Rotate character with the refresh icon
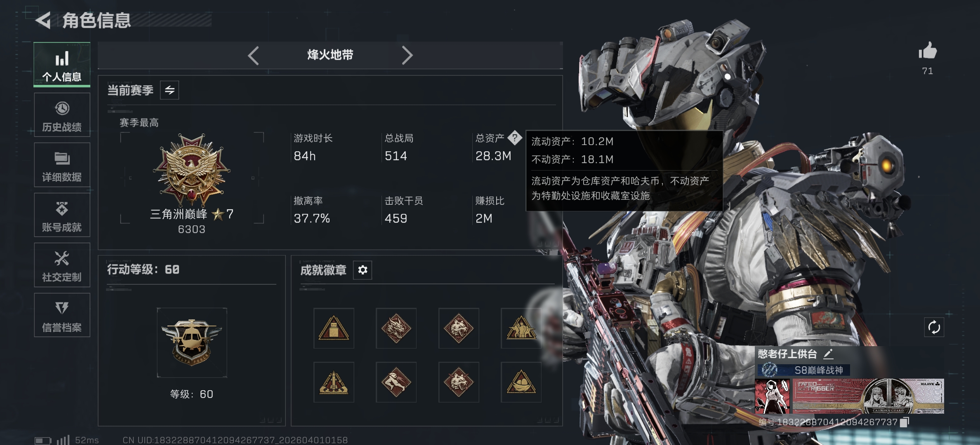 [x=934, y=328]
